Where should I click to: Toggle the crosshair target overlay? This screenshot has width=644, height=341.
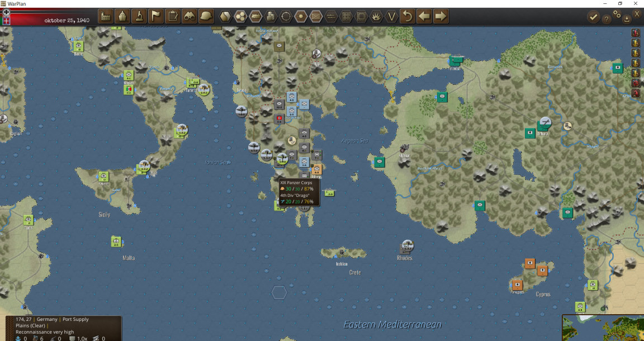tap(286, 16)
